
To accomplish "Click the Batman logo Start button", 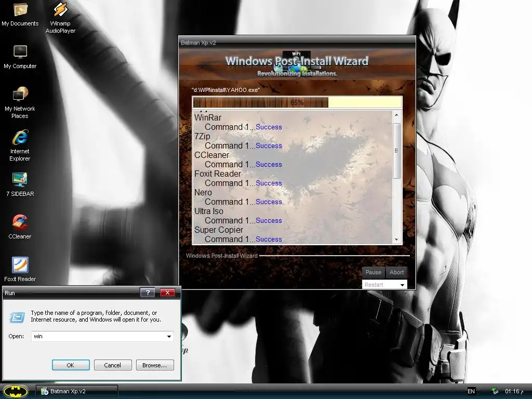I will pyautogui.click(x=16, y=391).
